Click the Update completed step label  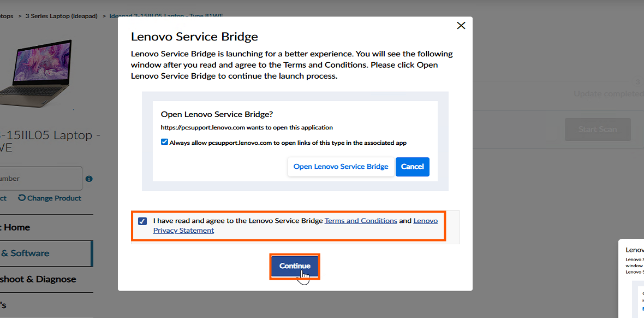coord(609,94)
